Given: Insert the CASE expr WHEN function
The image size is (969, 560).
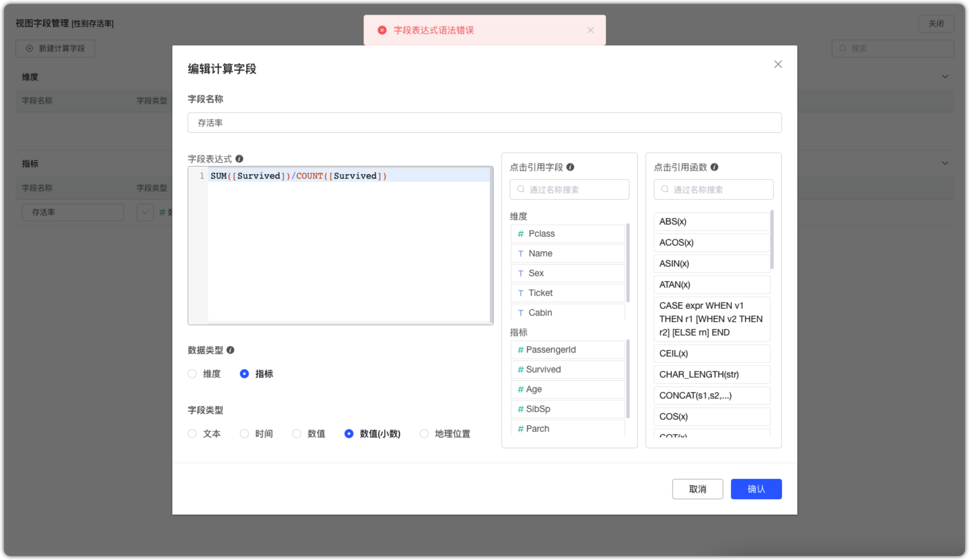Looking at the screenshot, I should pyautogui.click(x=712, y=319).
